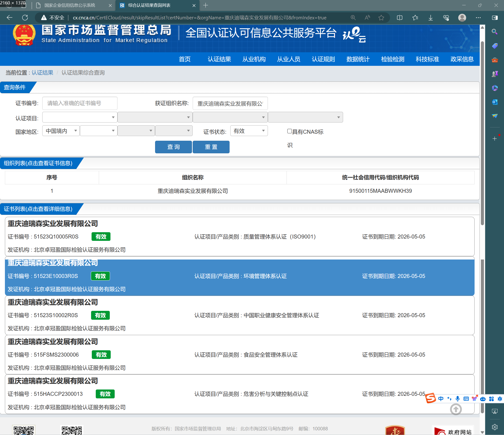Open Outlook in the sidebar
The height and width of the screenshot is (435, 504).
click(x=494, y=102)
